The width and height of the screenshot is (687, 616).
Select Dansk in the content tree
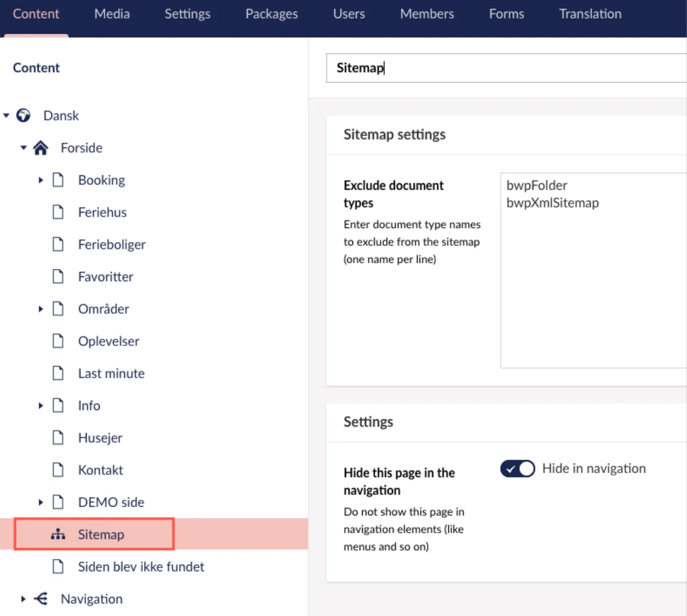[61, 116]
